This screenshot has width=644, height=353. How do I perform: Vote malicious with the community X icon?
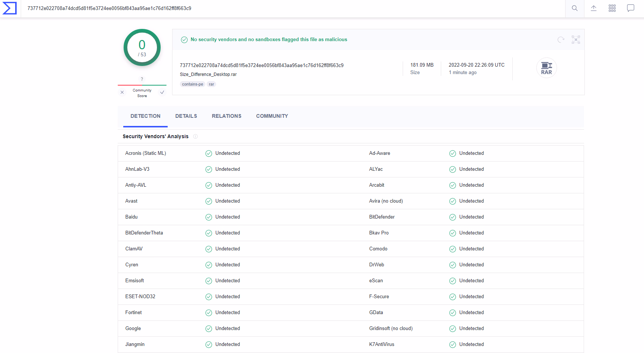(122, 93)
